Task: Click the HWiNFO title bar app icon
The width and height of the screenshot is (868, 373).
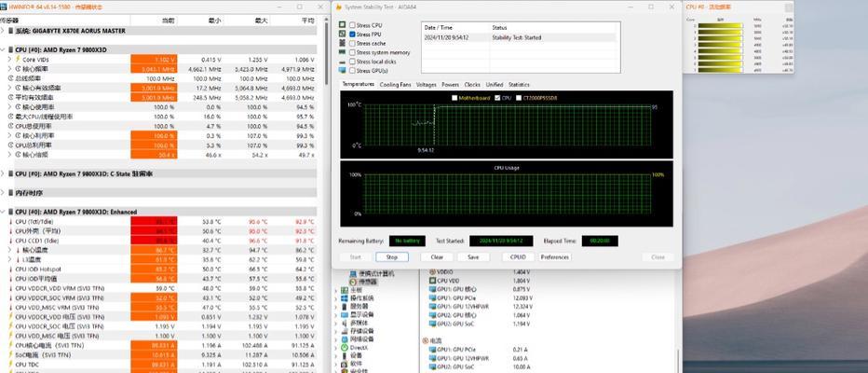Action: point(4,7)
